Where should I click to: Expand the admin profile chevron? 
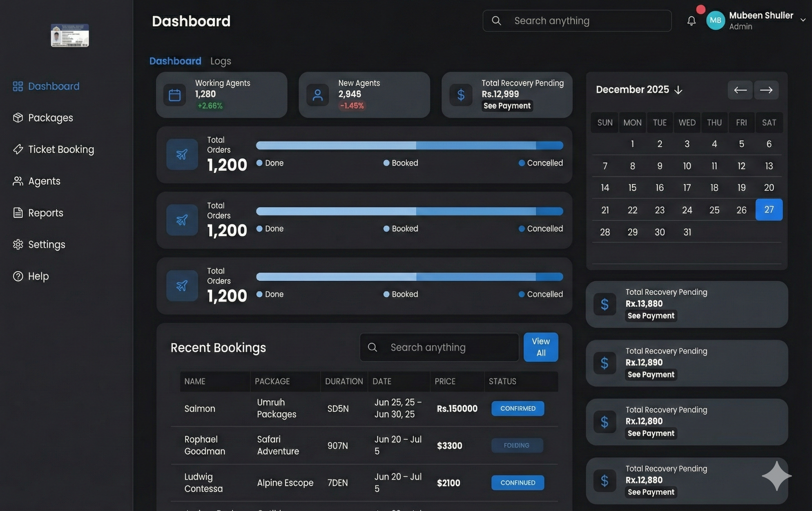tap(803, 21)
